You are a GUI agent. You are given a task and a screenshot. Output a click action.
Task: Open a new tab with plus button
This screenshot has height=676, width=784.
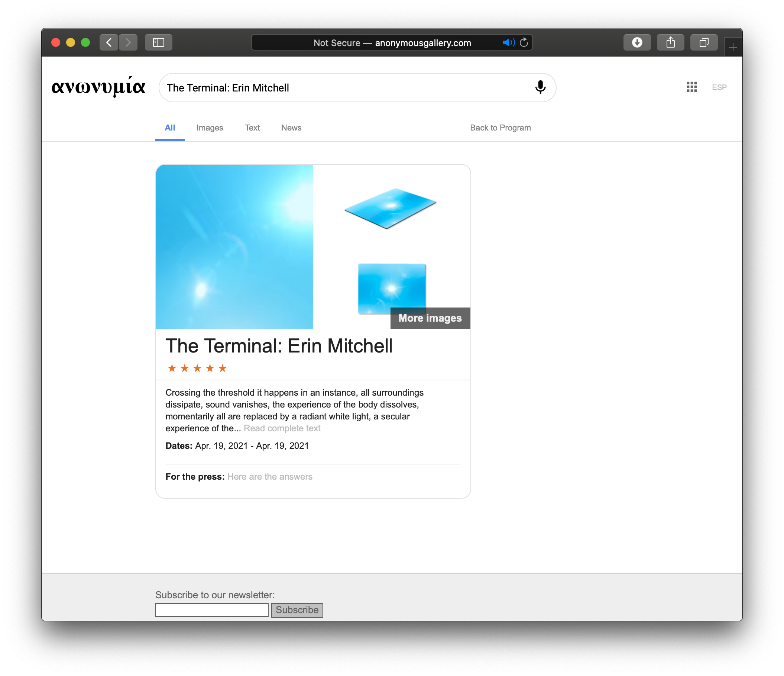click(x=733, y=47)
